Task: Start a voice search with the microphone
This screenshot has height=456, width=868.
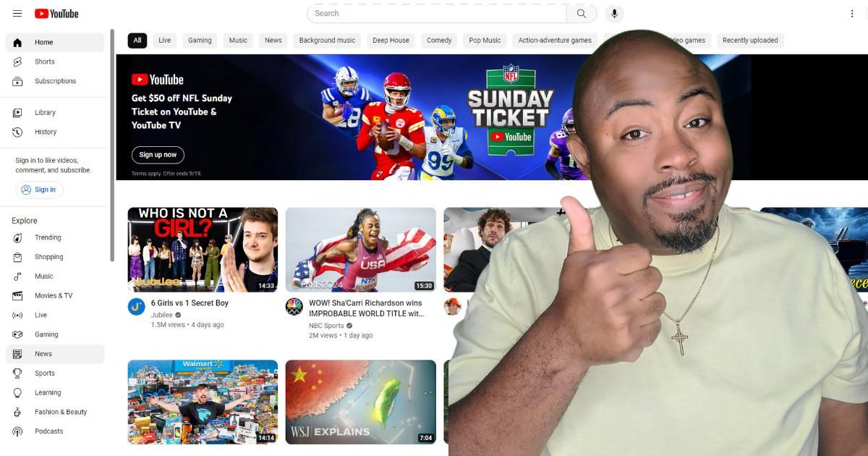Action: tap(614, 13)
